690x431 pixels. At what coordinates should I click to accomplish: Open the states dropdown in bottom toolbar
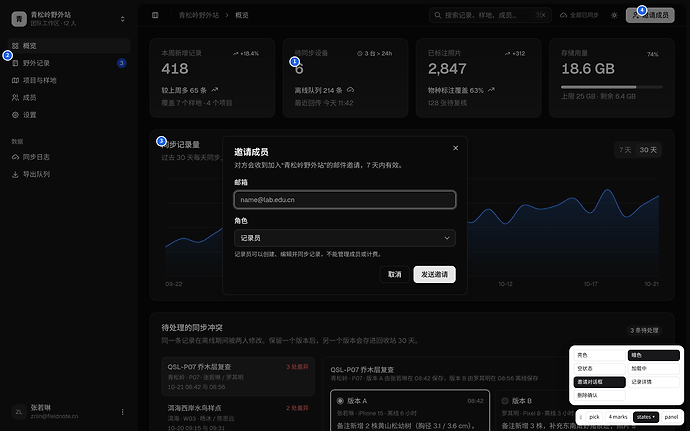(x=646, y=417)
